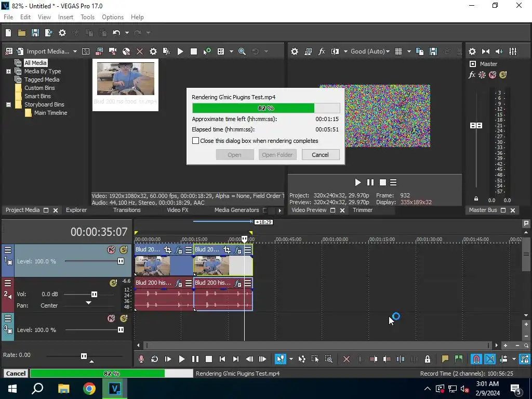
Task: Click the Undo arrow icon
Action: 116,33
